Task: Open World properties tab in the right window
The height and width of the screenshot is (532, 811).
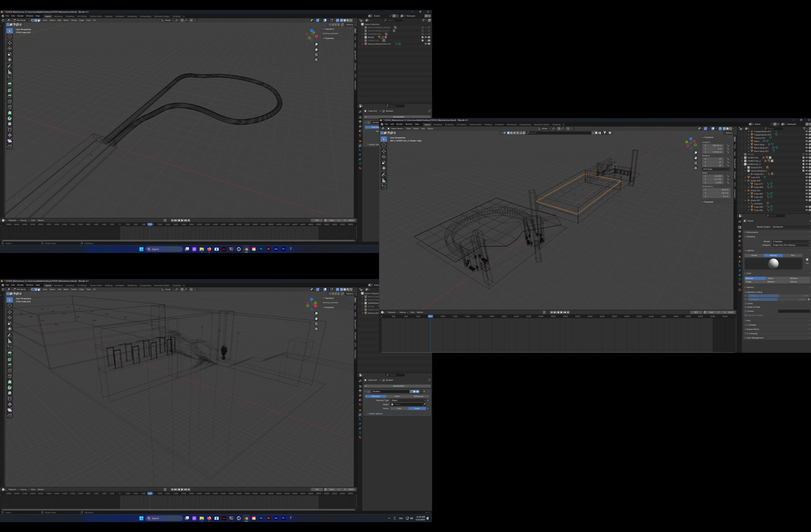Action: click(740, 246)
